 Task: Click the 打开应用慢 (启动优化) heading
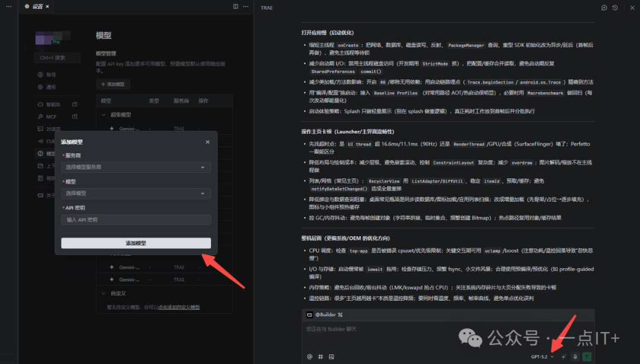[328, 33]
